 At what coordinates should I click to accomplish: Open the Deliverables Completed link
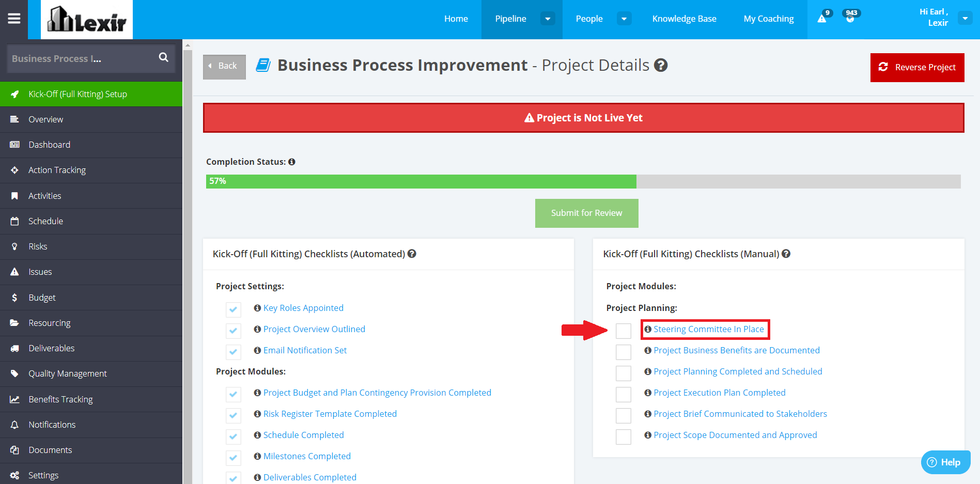pyautogui.click(x=310, y=477)
